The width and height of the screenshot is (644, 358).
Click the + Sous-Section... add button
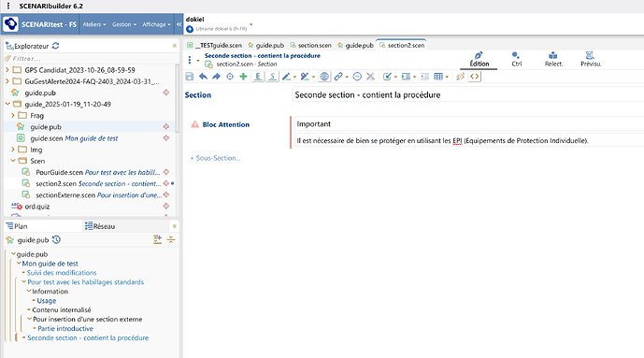tap(215, 158)
